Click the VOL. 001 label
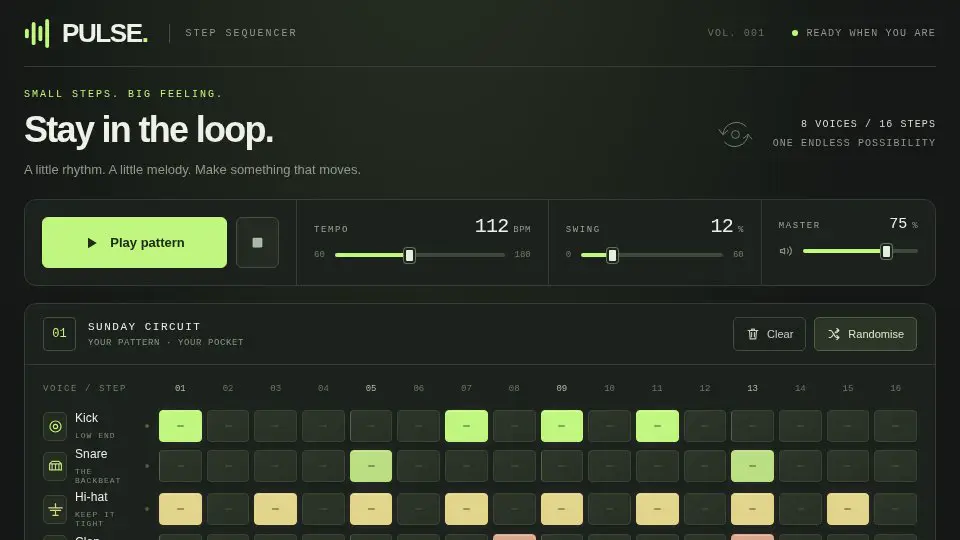This screenshot has height=540, width=960. click(736, 33)
